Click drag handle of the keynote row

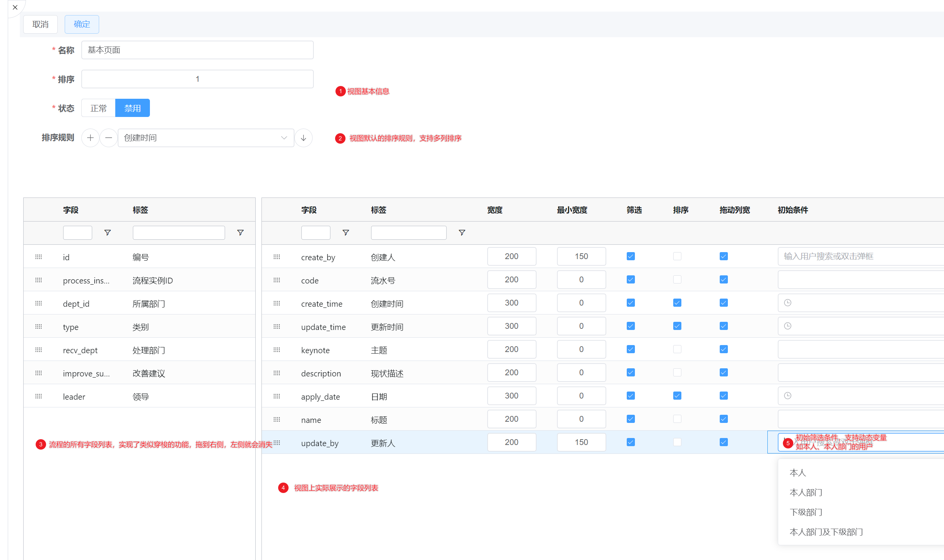click(277, 350)
